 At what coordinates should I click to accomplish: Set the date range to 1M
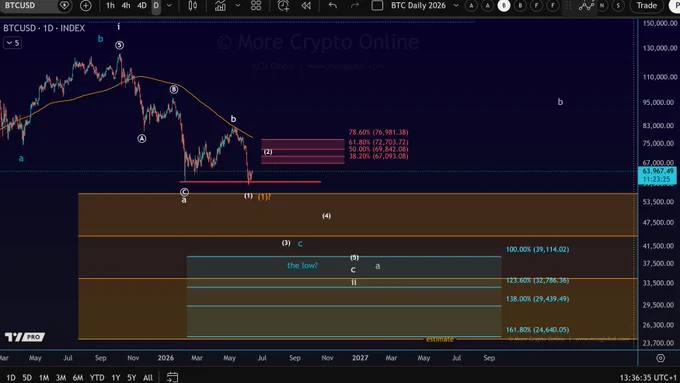[x=44, y=377]
